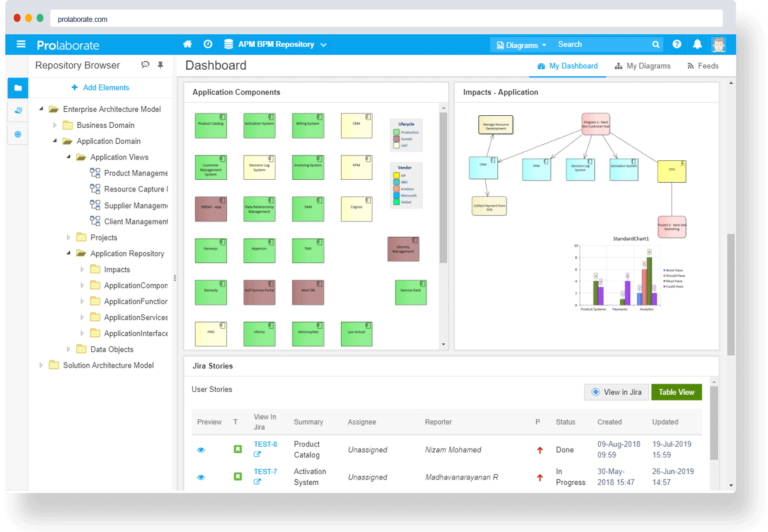Select MIDAS - App component box
Viewport: 768px width, 532px height.
pos(211,209)
